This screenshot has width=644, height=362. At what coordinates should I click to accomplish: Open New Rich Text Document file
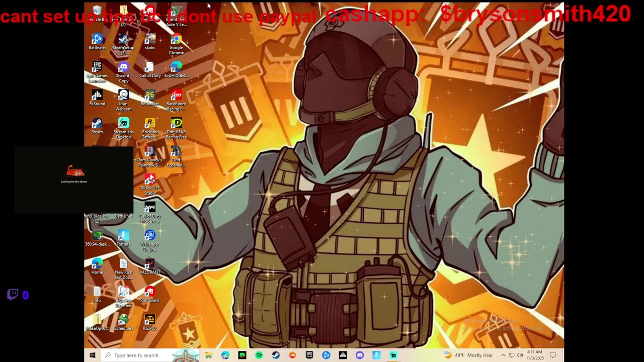(123, 269)
